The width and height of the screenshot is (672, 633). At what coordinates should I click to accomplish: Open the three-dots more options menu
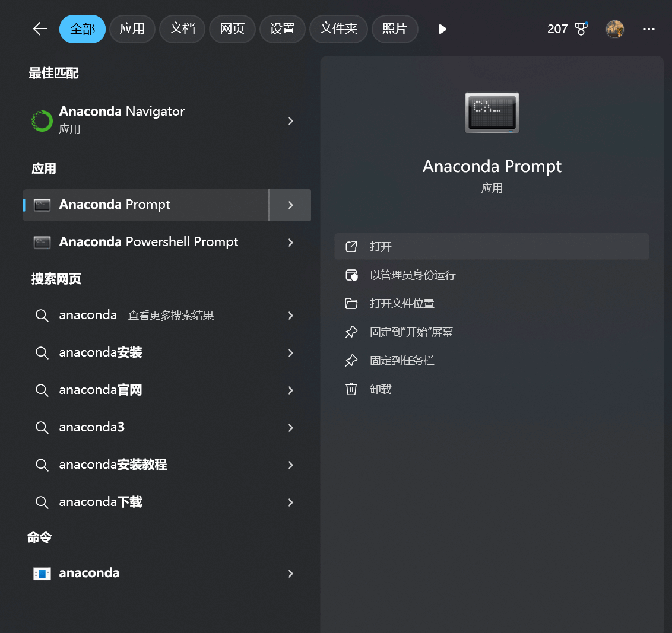(648, 28)
